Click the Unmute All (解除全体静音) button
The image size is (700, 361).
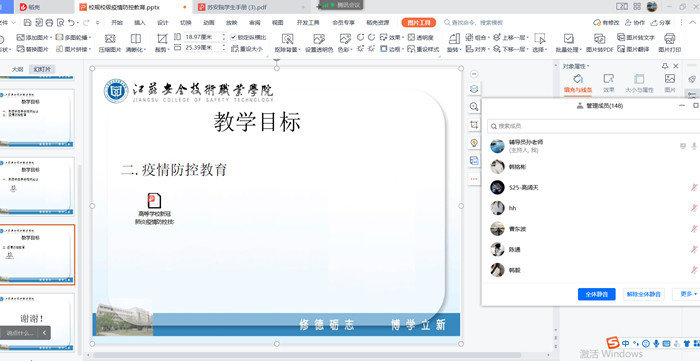pos(644,294)
